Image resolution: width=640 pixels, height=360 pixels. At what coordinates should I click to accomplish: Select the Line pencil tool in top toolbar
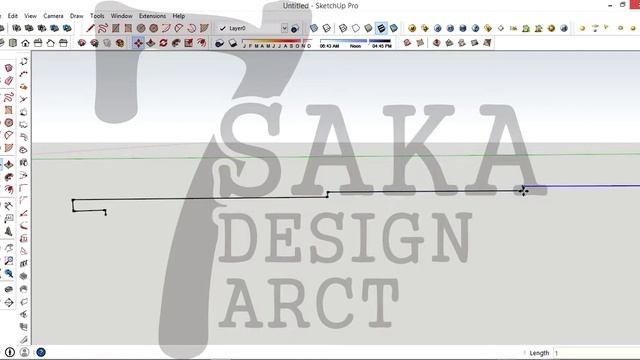tap(90, 28)
